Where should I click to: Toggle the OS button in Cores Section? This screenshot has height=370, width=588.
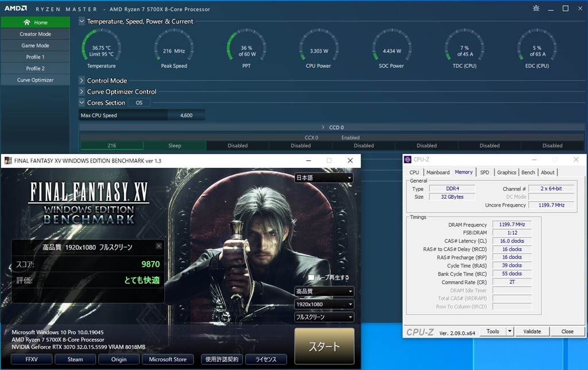point(139,103)
